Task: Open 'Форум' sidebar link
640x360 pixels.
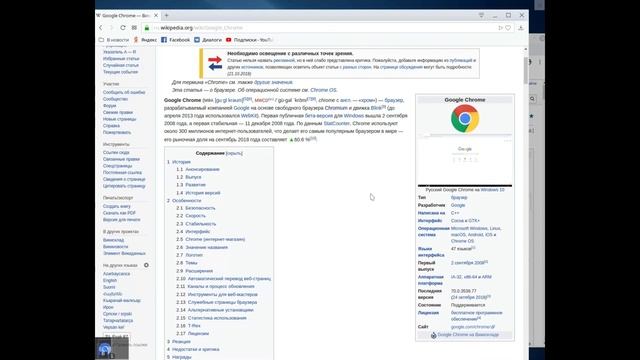Action: point(109,106)
